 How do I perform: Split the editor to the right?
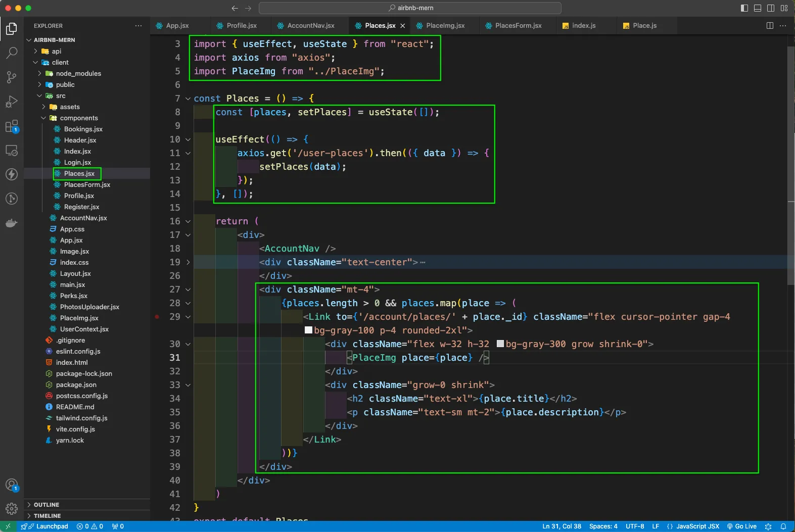tap(770, 26)
